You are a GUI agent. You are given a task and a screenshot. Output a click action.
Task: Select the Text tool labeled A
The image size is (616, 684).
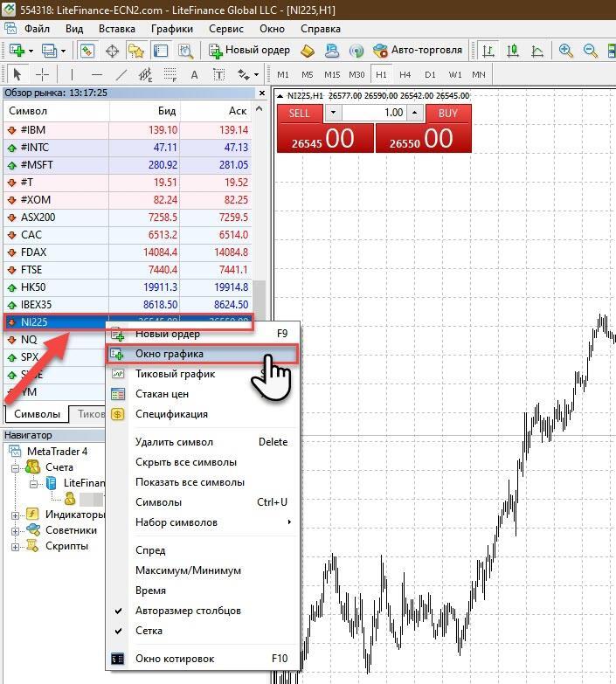click(195, 74)
